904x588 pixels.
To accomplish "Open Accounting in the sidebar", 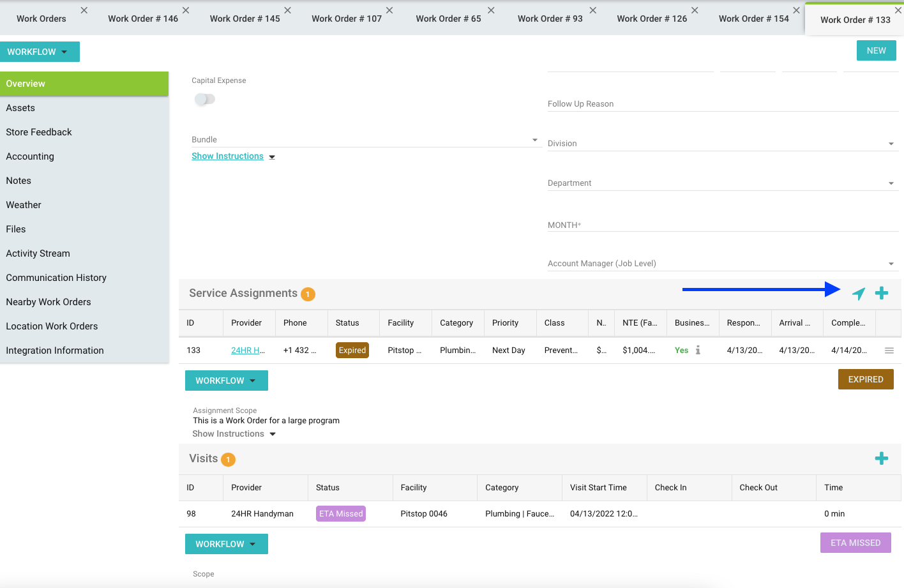I will tap(84, 156).
